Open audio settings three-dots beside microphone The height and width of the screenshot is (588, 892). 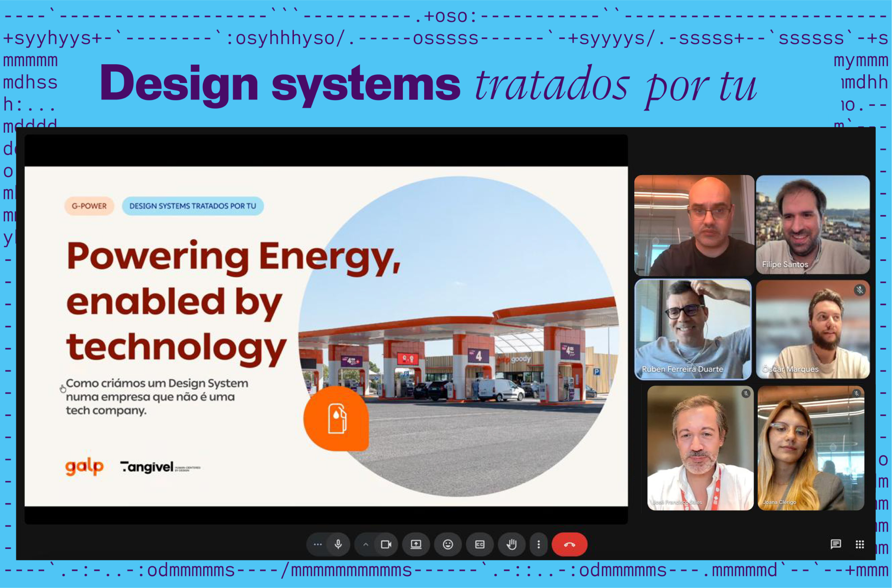pyautogui.click(x=318, y=544)
